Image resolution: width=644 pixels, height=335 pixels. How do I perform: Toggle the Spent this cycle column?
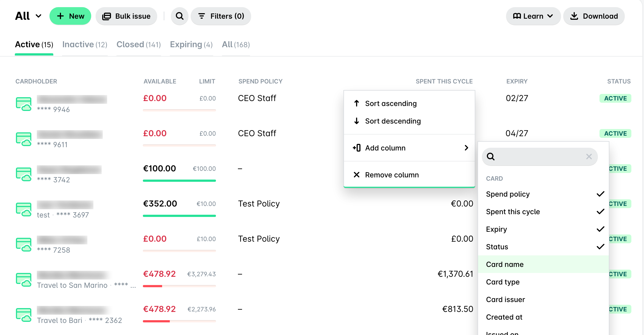coord(543,212)
